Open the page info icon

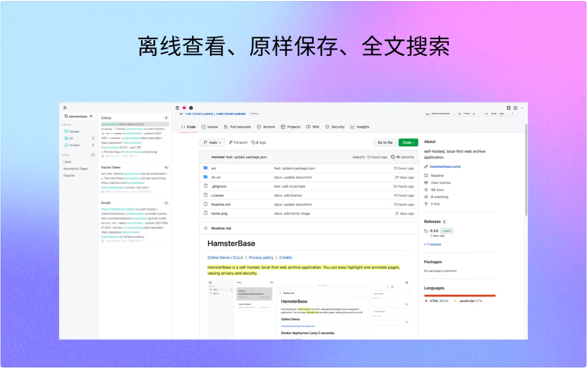pyautogui.click(x=515, y=108)
